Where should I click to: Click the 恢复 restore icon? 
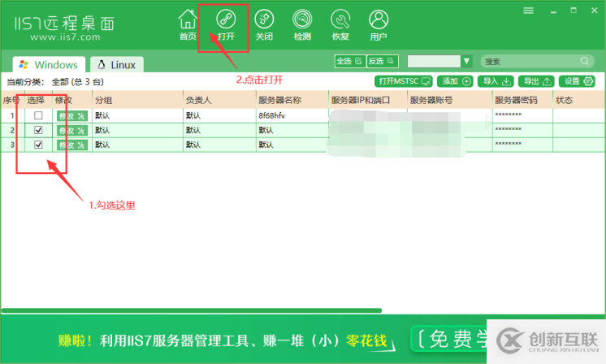[x=340, y=24]
